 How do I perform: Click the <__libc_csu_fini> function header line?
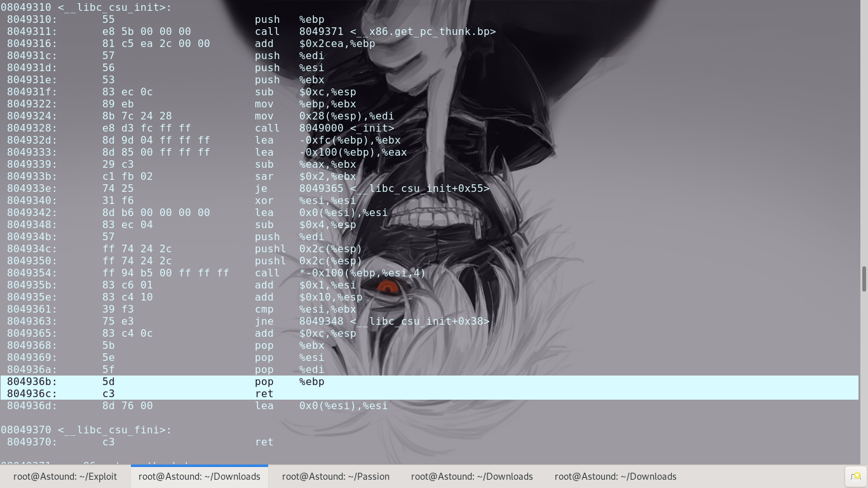pyautogui.click(x=86, y=430)
